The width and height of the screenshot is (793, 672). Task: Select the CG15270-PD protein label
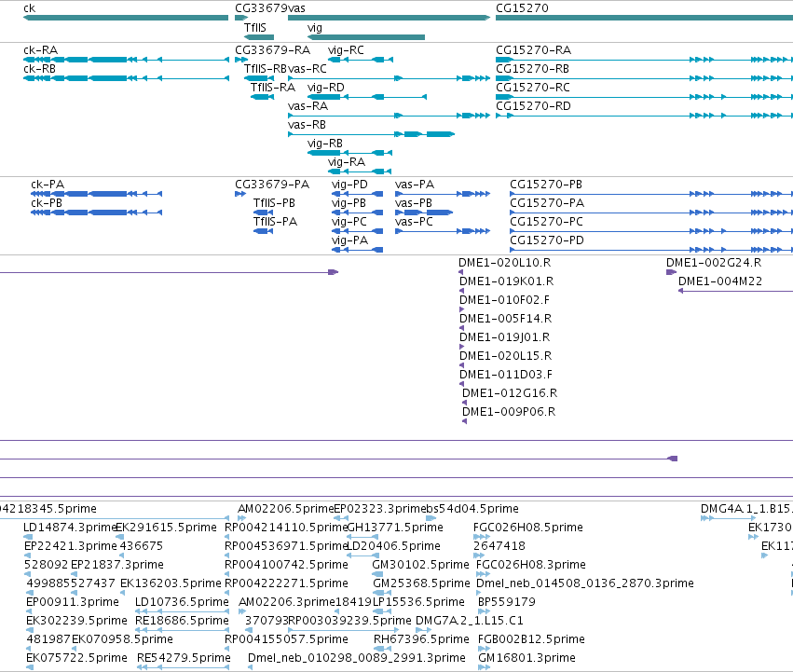tap(547, 240)
